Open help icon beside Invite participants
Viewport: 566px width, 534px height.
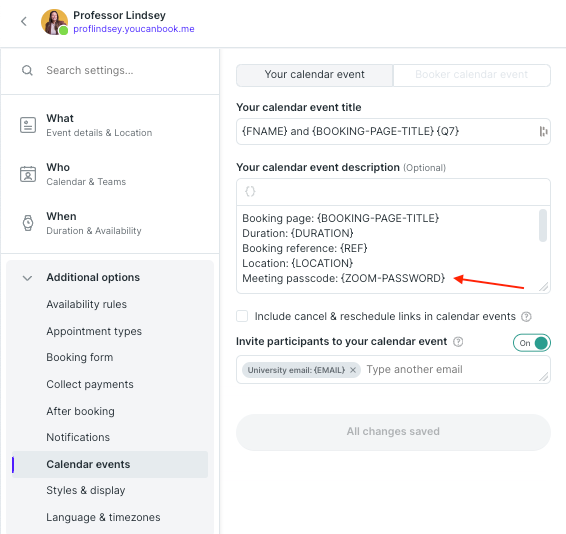coord(458,342)
